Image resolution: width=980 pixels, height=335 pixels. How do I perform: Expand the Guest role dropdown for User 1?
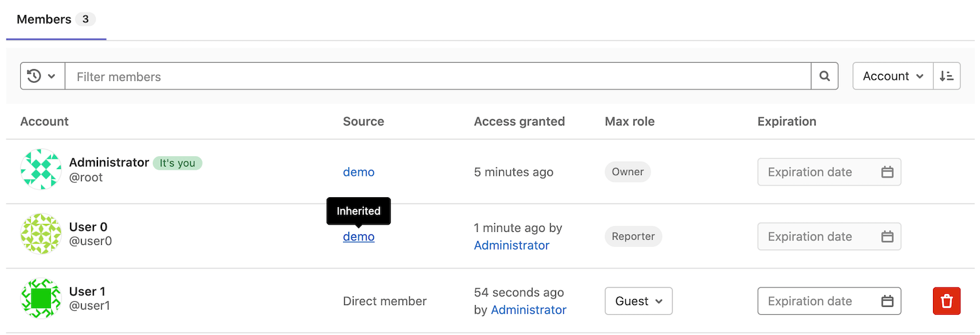coord(638,301)
